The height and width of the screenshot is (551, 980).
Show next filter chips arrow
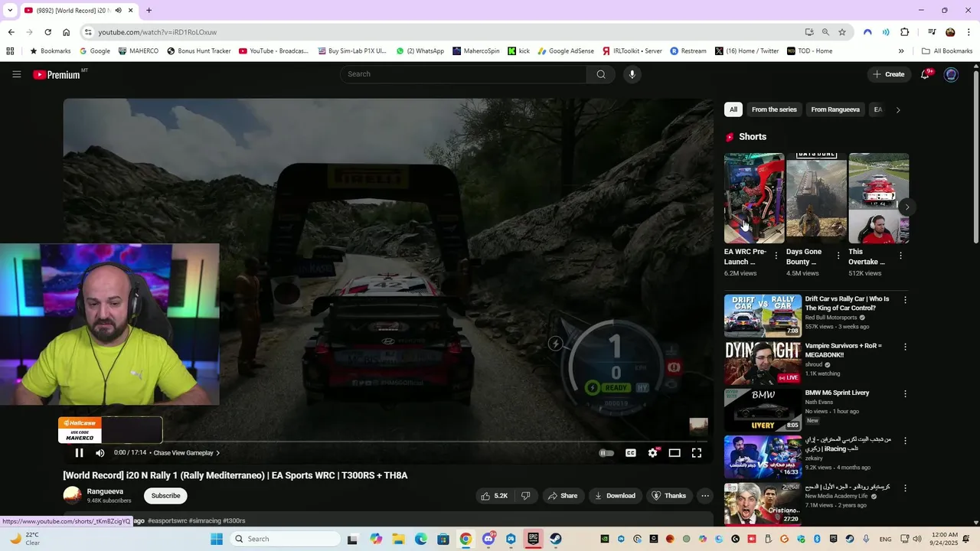click(x=898, y=109)
